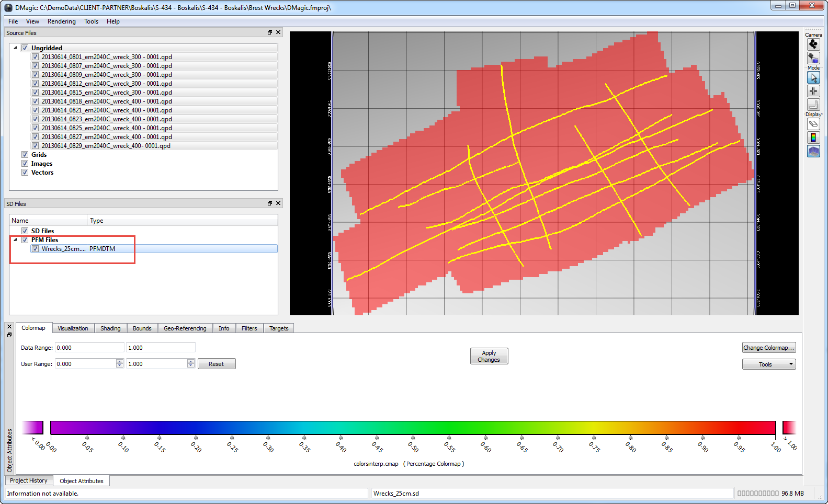Click the Change Colormap button
Screen dimensions: 828x504
click(x=768, y=348)
